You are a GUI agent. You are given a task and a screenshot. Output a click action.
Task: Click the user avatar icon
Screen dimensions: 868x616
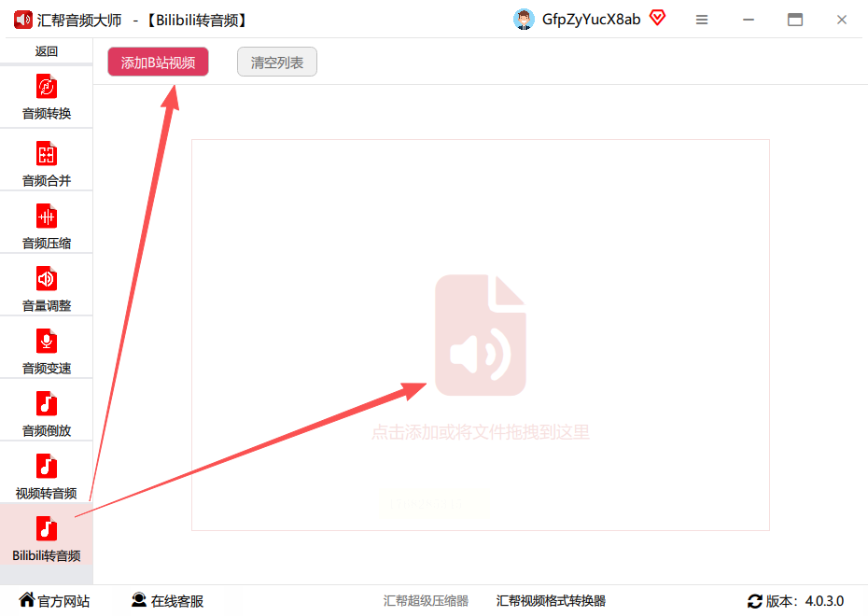pos(523,20)
